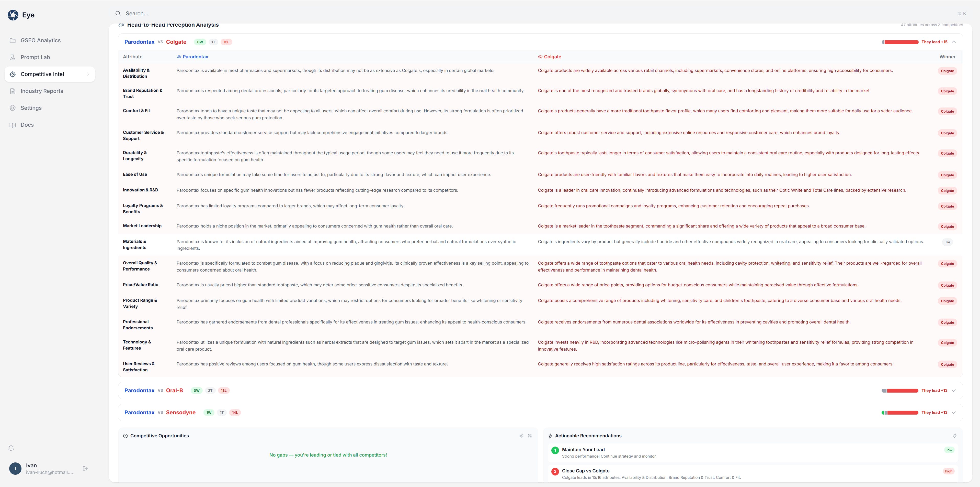Image resolution: width=980 pixels, height=487 pixels.
Task: Go to Industry Reports page
Action: coord(42,91)
